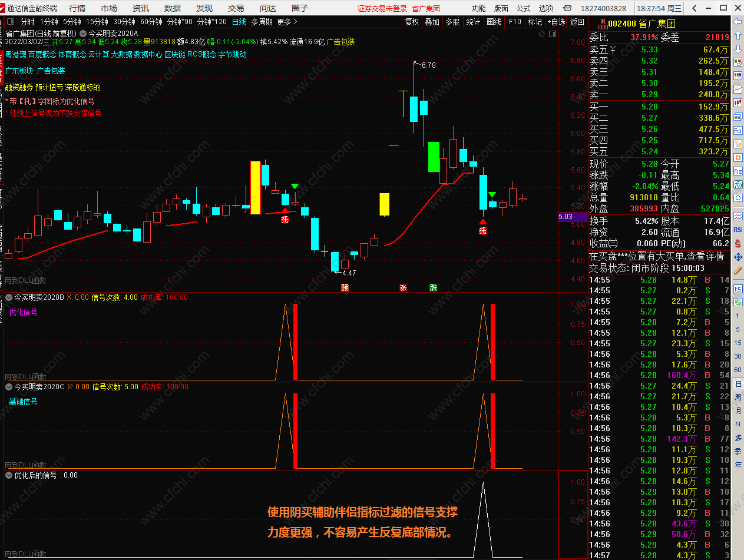Click the 复权 button

[412, 22]
